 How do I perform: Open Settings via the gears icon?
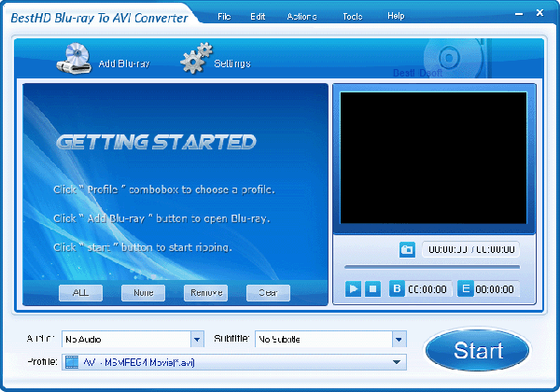pyautogui.click(x=196, y=58)
